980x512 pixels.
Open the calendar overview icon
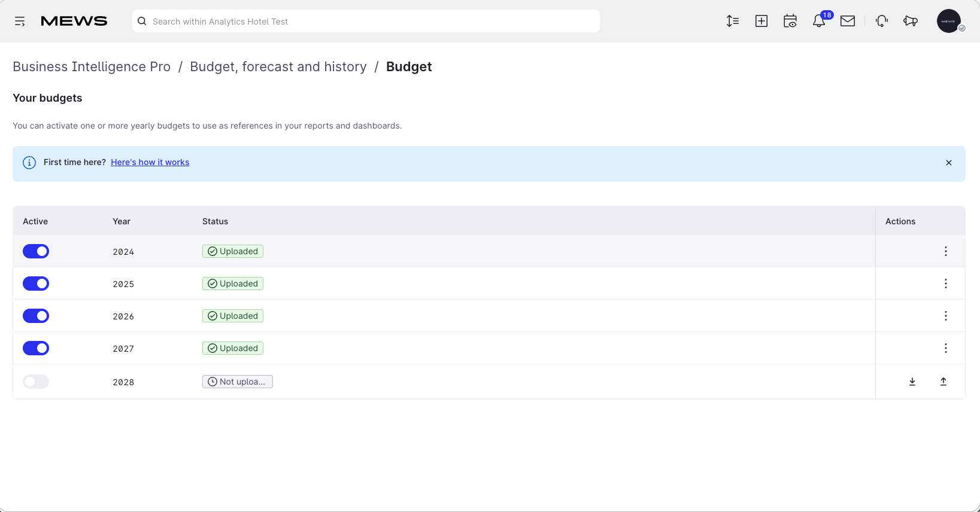790,21
